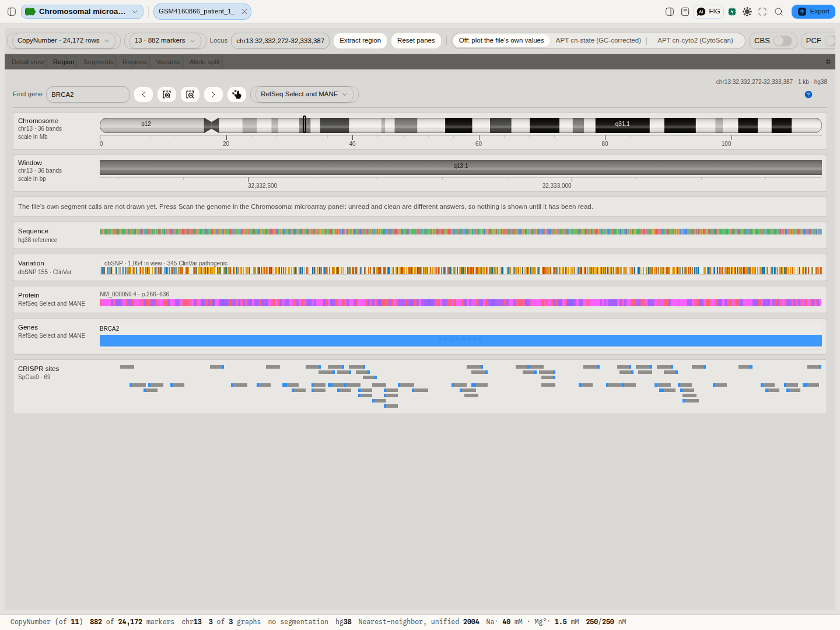Open the CopyNumber 24,172 rows dropdown
This screenshot has width=840, height=630.
[x=64, y=41]
